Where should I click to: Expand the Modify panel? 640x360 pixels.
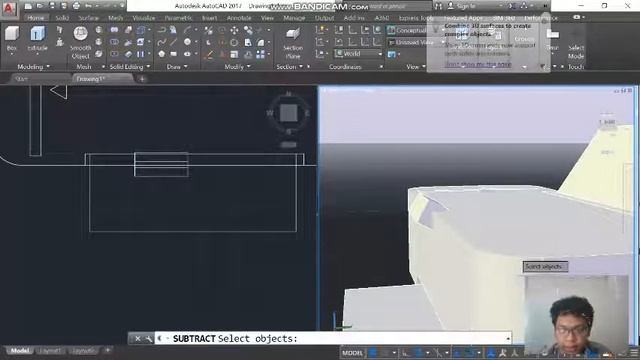(x=238, y=67)
